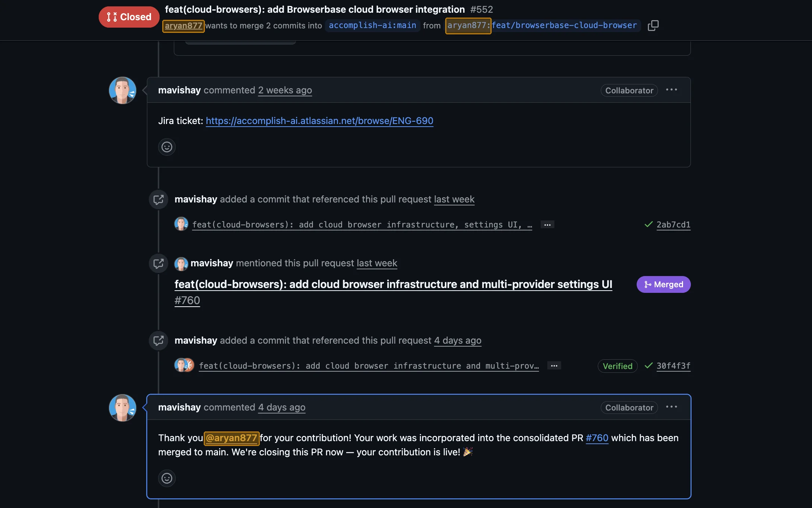Viewport: 812px width, 508px height.
Task: Click the green check status on commit 2ab7cd1
Action: click(648, 224)
